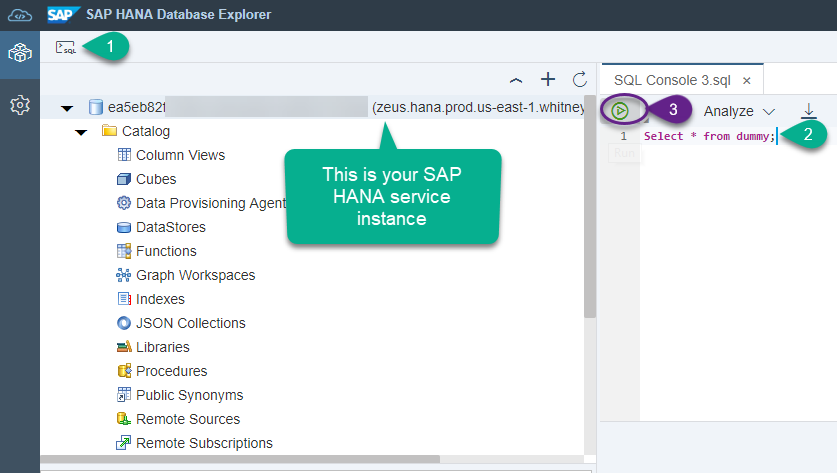The image size is (837, 473).
Task: Open the settings gear in the sidebar
Action: (20, 105)
